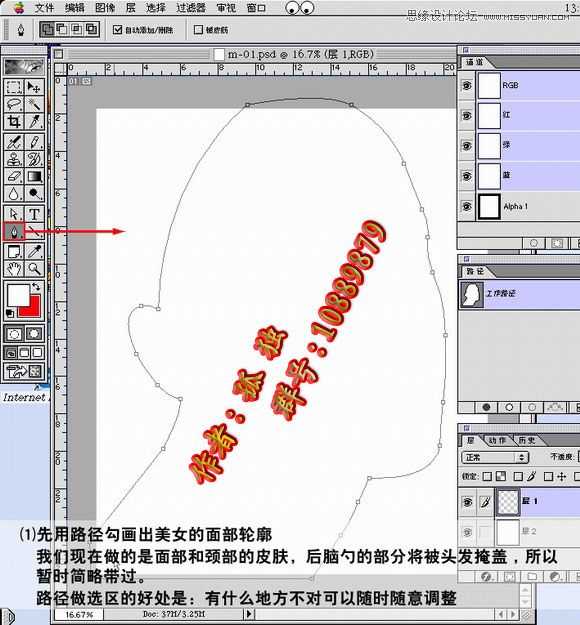The width and height of the screenshot is (580, 625).
Task: Open the Apple menu
Action: click(18, 8)
